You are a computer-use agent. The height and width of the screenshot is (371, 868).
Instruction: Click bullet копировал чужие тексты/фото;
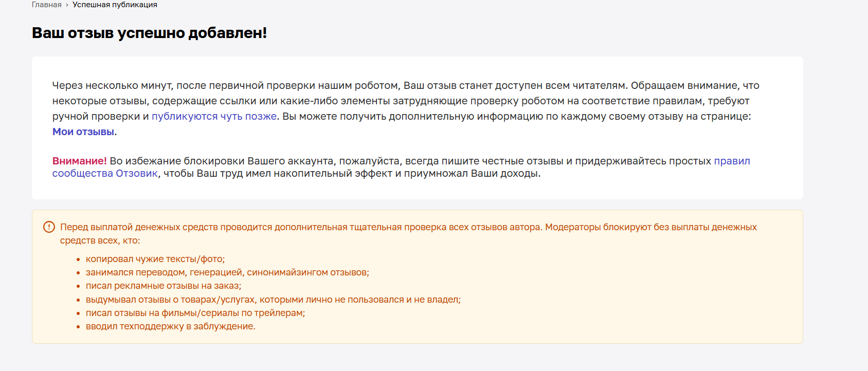tap(155, 259)
